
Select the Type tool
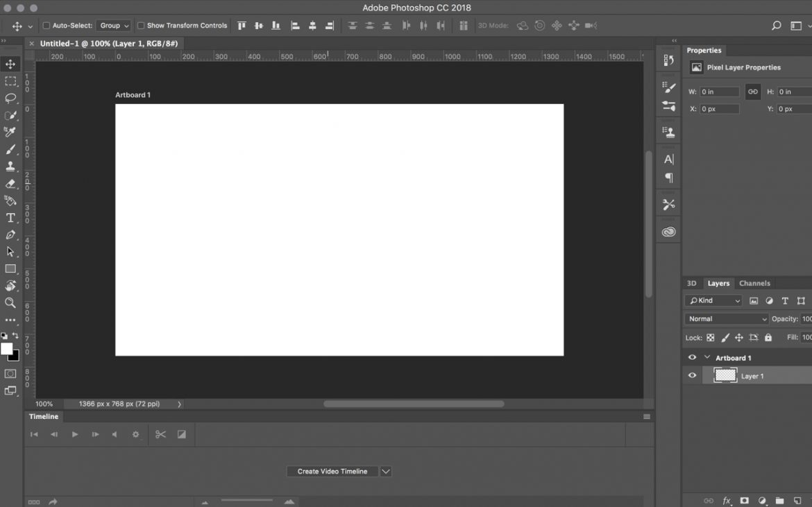coord(10,218)
